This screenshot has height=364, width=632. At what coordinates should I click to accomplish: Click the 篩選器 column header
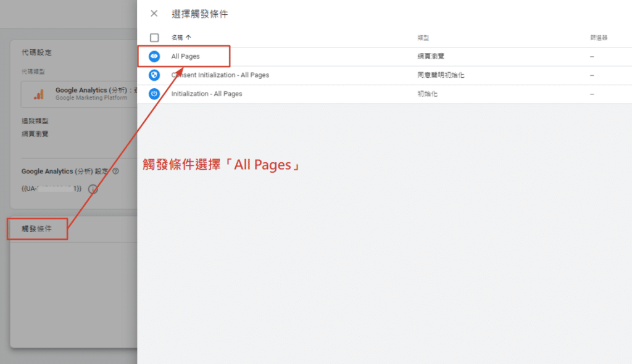pos(599,38)
